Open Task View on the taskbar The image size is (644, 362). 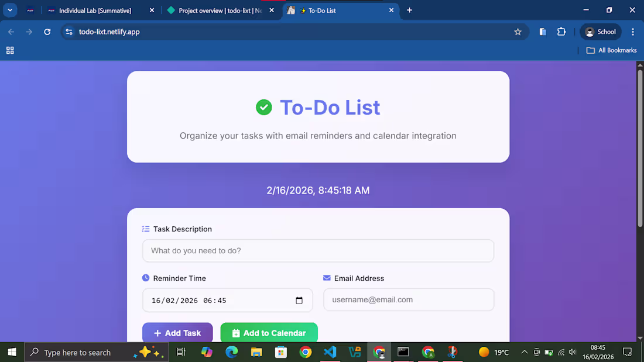(181, 352)
